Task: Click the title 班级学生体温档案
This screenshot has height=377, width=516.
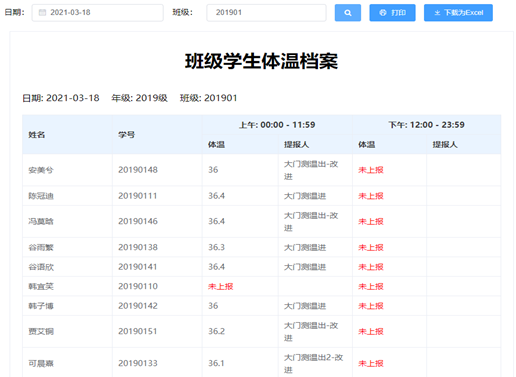Action: [x=262, y=61]
